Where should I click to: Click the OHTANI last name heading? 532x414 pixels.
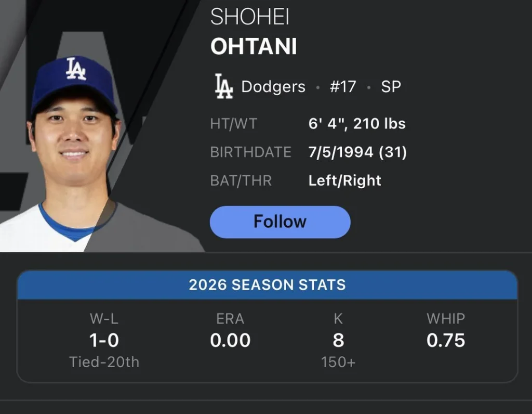pyautogui.click(x=254, y=47)
